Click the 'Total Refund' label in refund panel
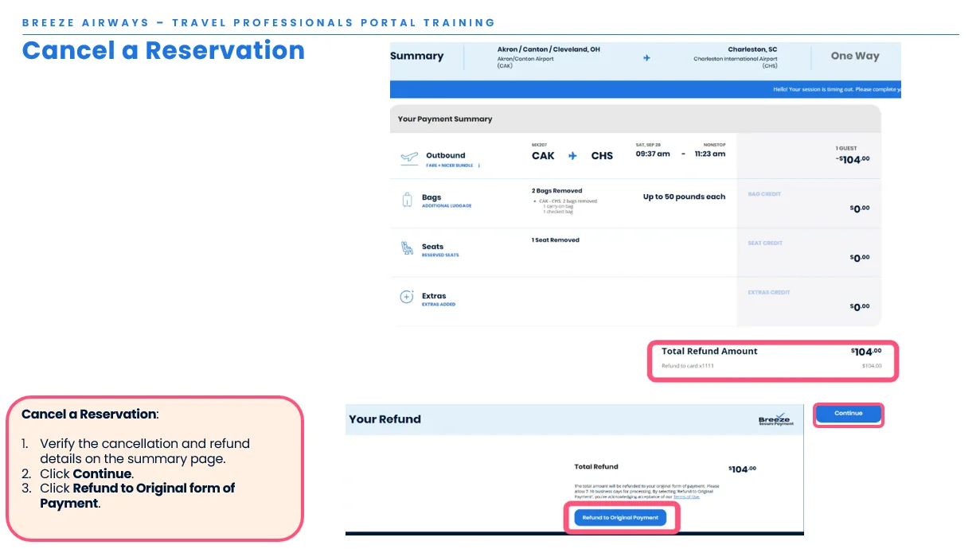The image size is (980, 549). 596,467
